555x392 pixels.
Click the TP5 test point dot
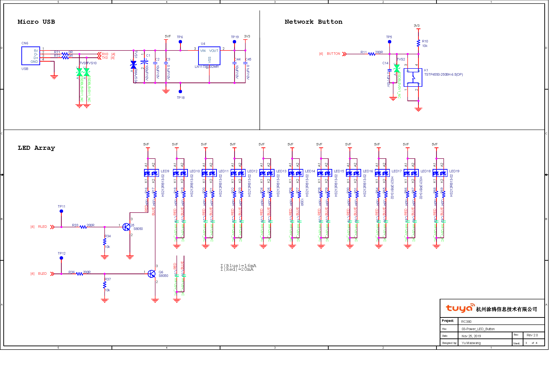[390, 42]
